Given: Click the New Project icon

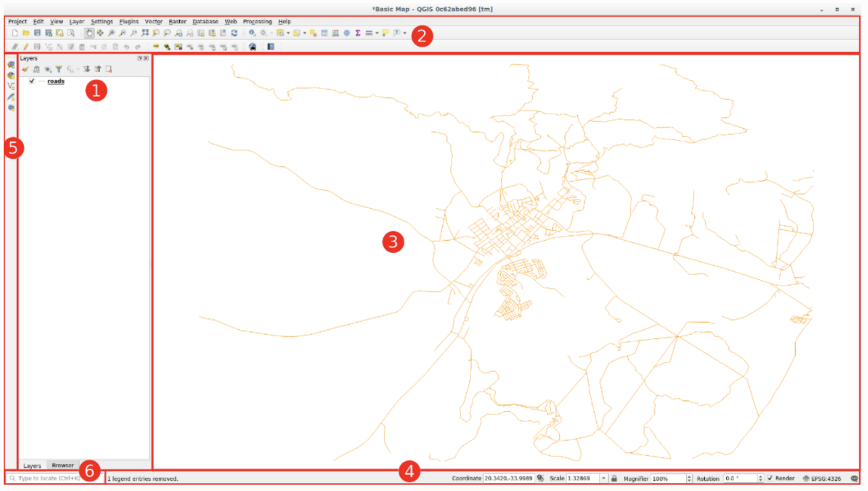Looking at the screenshot, I should tap(14, 32).
